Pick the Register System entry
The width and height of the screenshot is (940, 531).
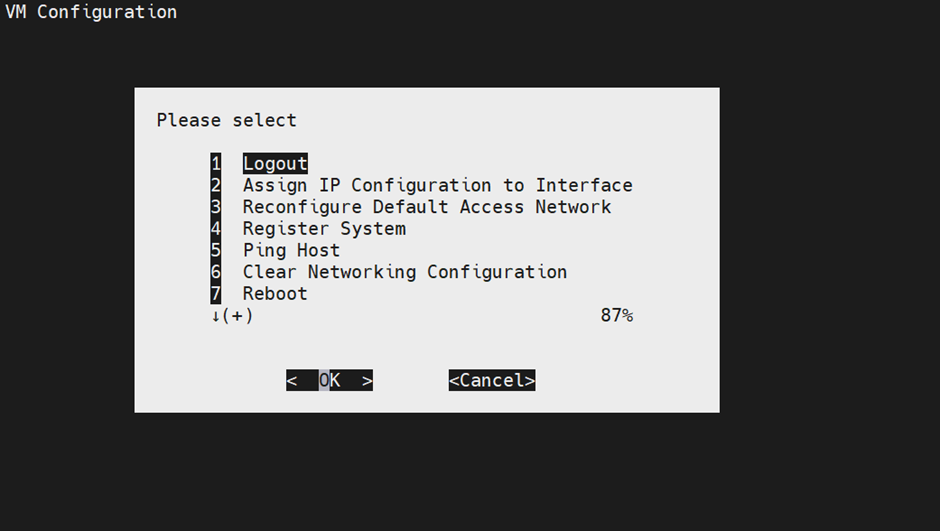pos(324,229)
